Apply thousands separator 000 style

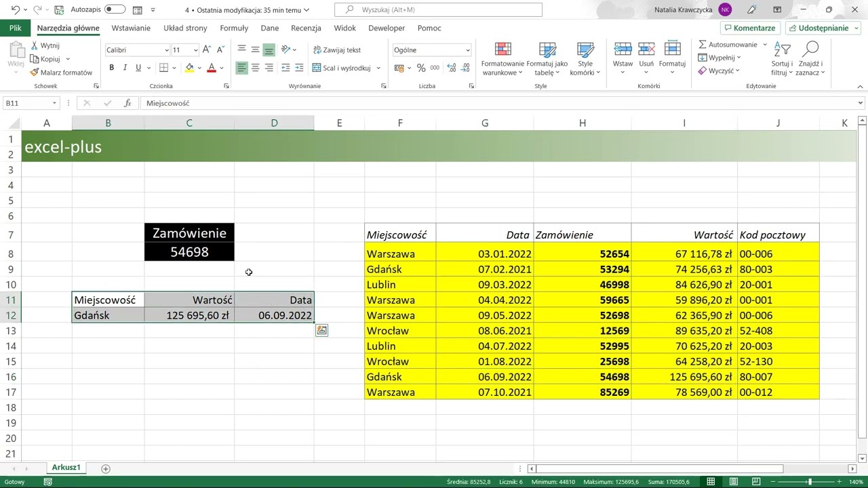click(434, 68)
